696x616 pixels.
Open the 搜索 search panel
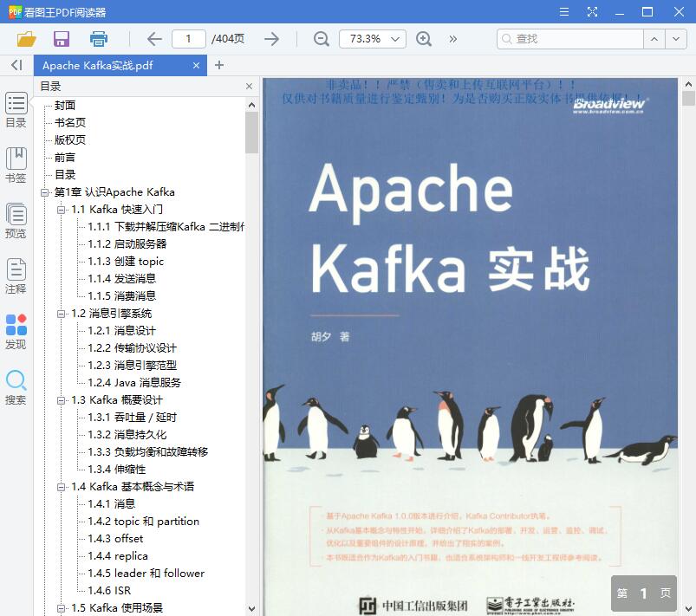point(16,387)
